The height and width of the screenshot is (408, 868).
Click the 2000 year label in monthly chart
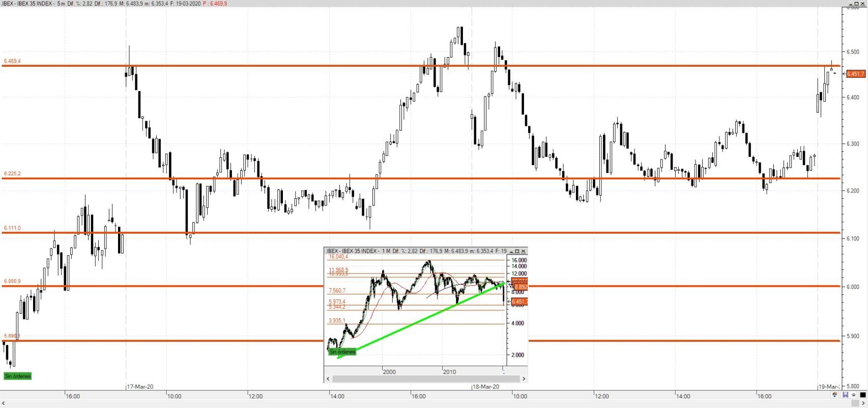point(389,372)
